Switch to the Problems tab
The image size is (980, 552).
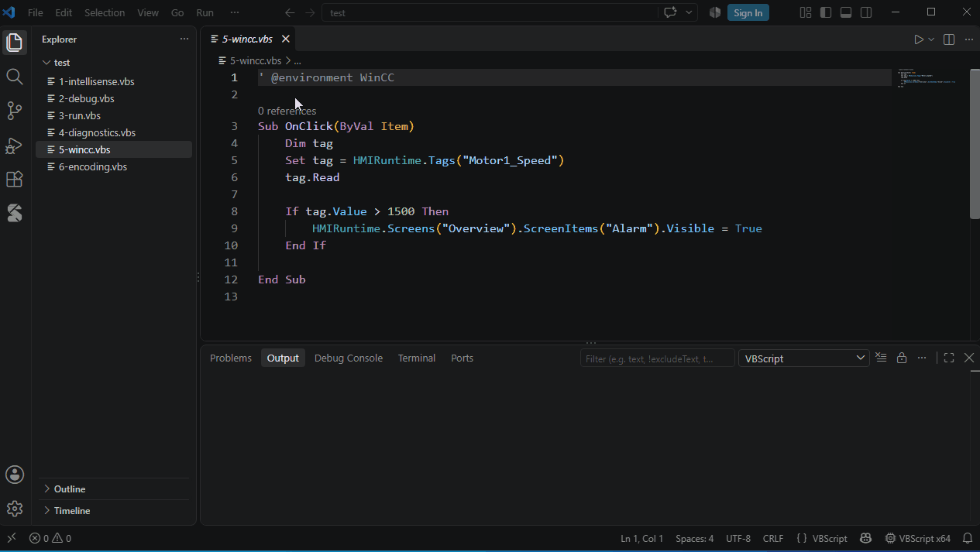(x=231, y=358)
